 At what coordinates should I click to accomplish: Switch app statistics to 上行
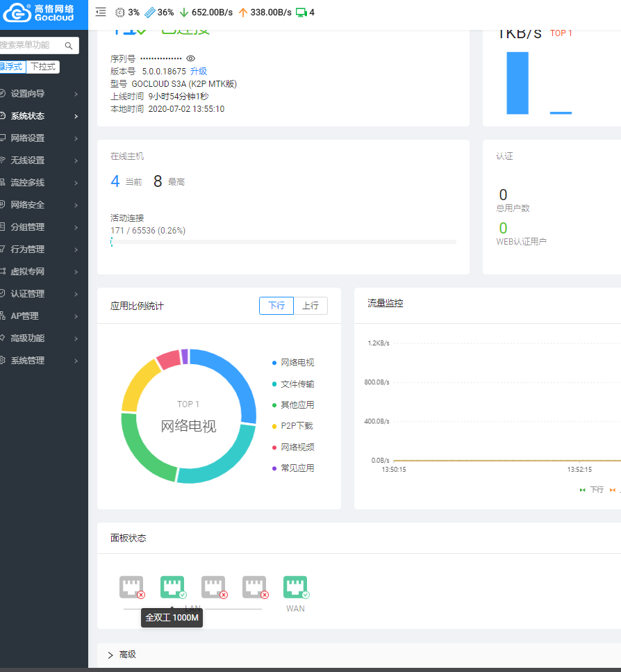tap(310, 306)
